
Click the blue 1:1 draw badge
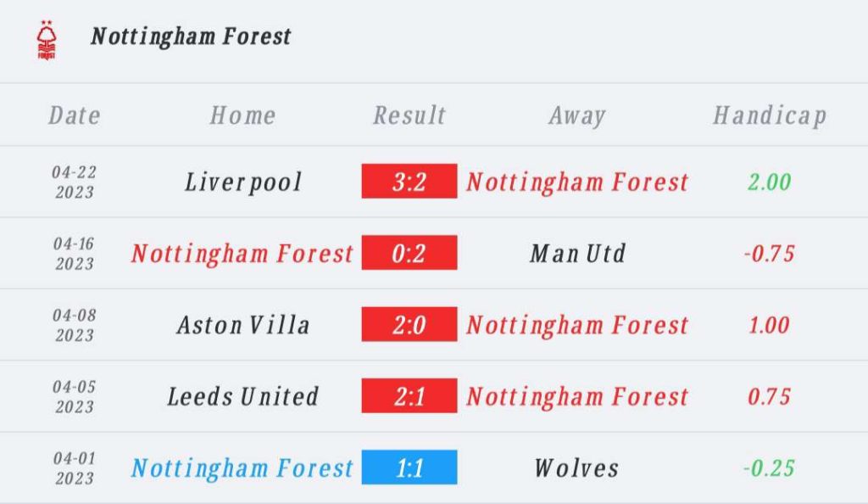click(x=409, y=467)
